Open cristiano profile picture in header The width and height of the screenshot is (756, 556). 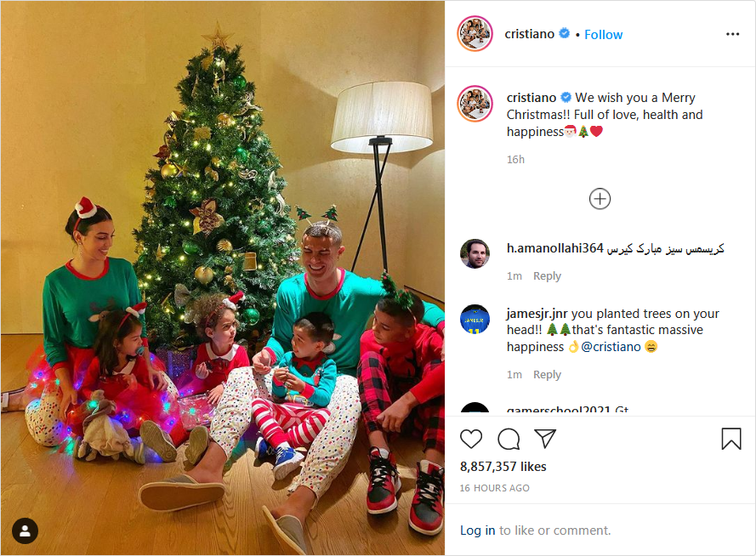(475, 34)
